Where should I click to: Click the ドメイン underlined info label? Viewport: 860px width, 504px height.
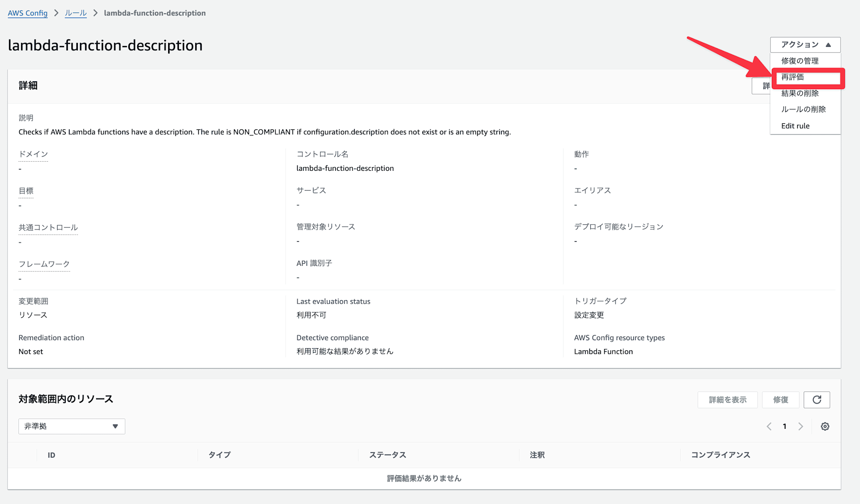(33, 154)
